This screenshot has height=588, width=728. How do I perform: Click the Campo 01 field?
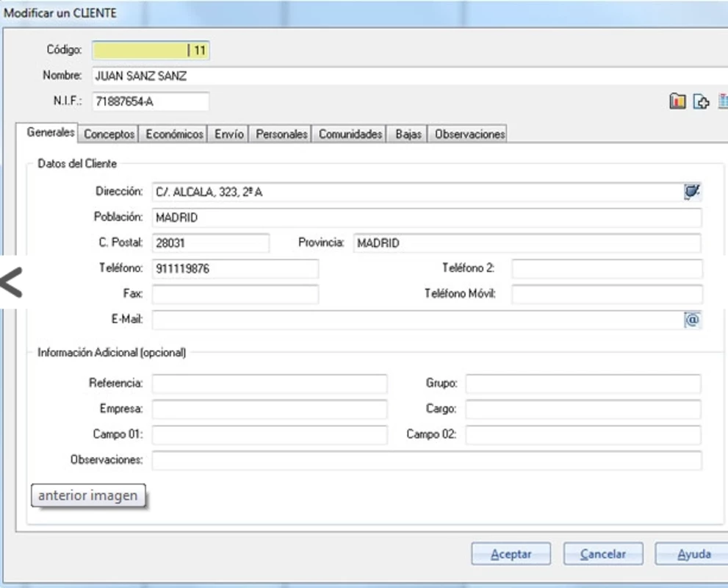click(x=270, y=434)
